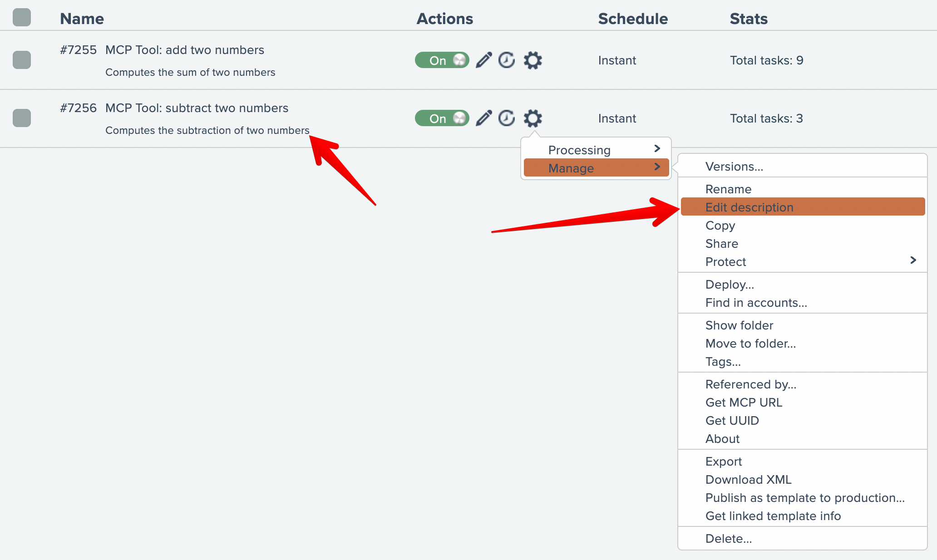Check the select-all box in table header
This screenshot has width=937, height=560.
click(x=22, y=18)
